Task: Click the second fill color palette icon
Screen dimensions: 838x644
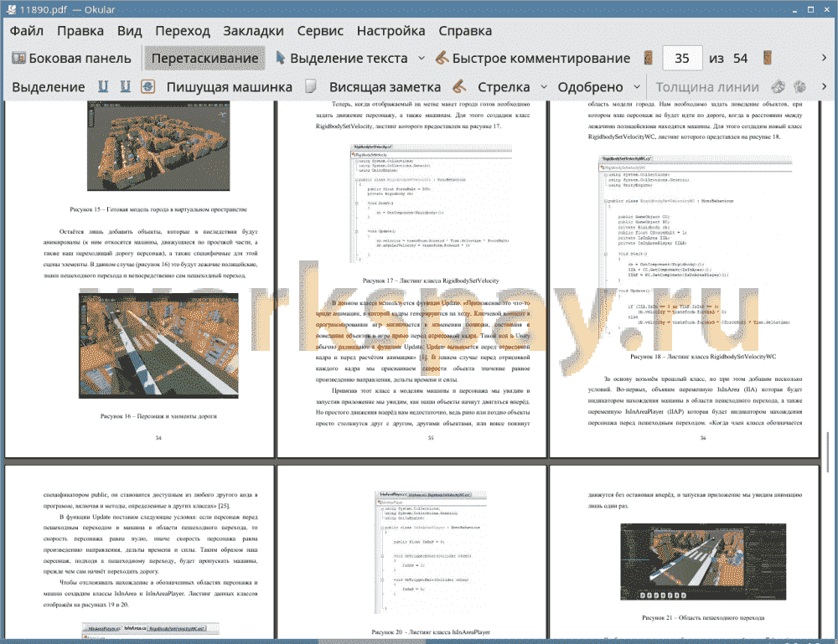Action: pyautogui.click(x=799, y=86)
